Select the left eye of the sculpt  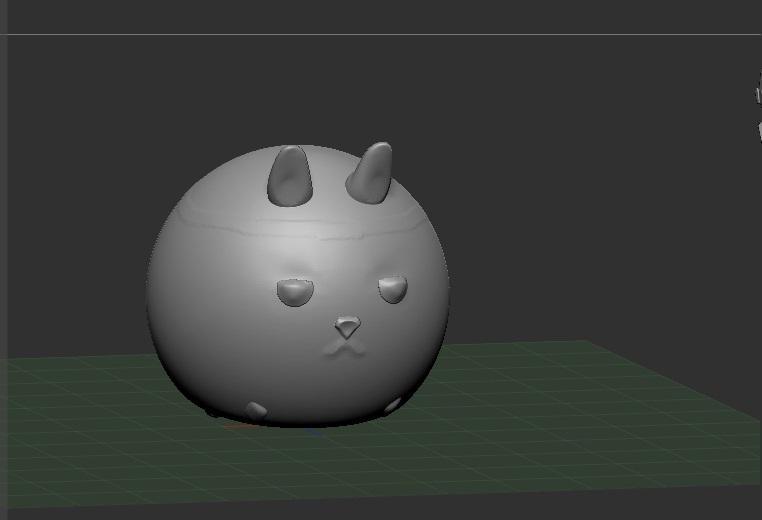coord(295,292)
